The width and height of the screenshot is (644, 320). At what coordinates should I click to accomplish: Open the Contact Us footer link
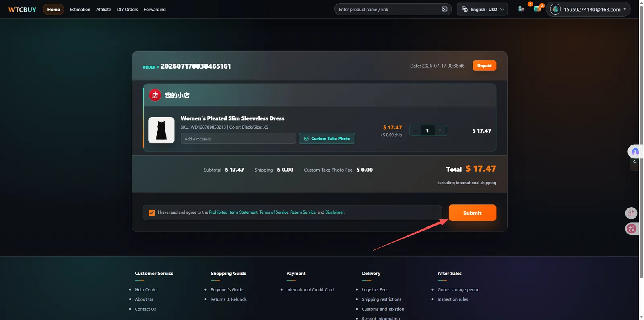coord(145,309)
